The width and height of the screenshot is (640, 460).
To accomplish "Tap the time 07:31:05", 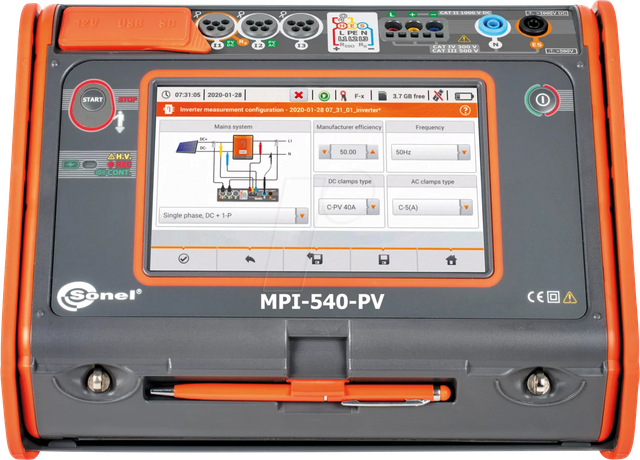I will (187, 95).
